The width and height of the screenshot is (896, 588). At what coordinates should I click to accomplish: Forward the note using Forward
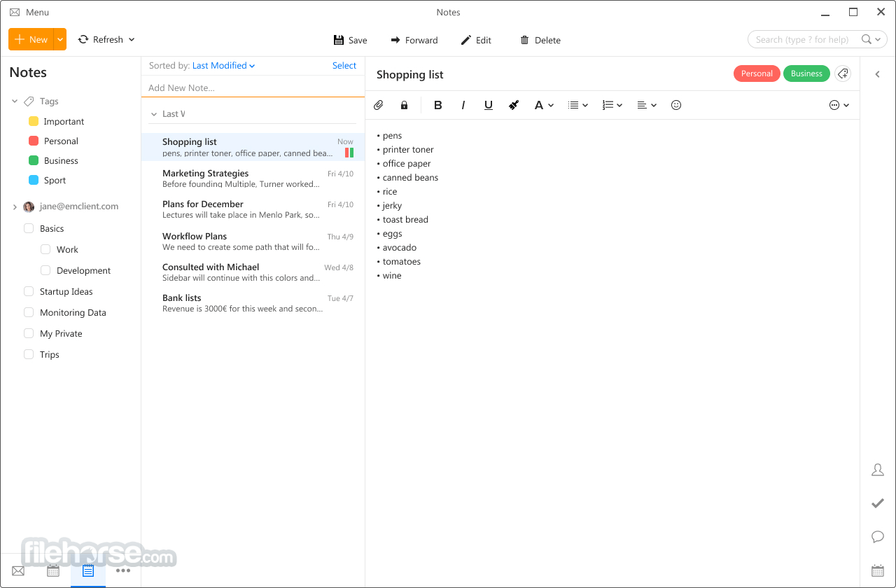414,40
